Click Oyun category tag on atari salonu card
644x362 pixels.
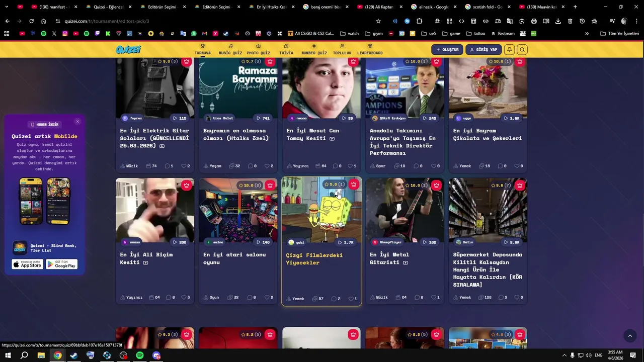(211, 297)
